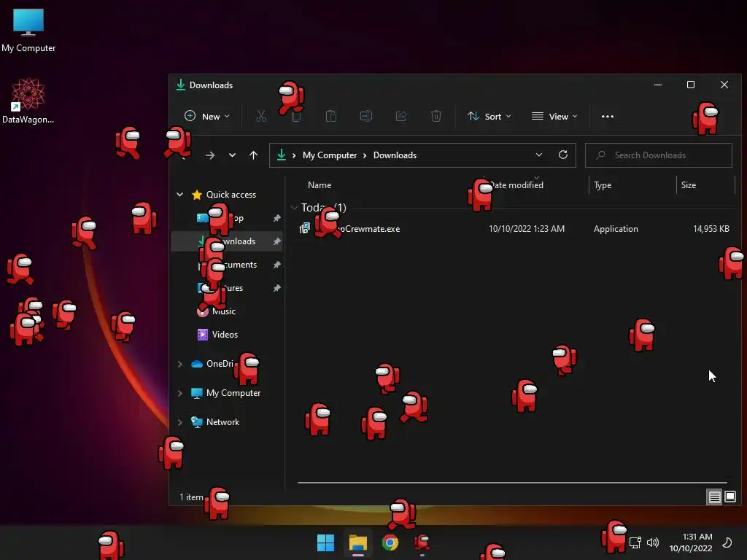Expand the Network tree node
The height and width of the screenshot is (560, 747).
[x=179, y=422]
